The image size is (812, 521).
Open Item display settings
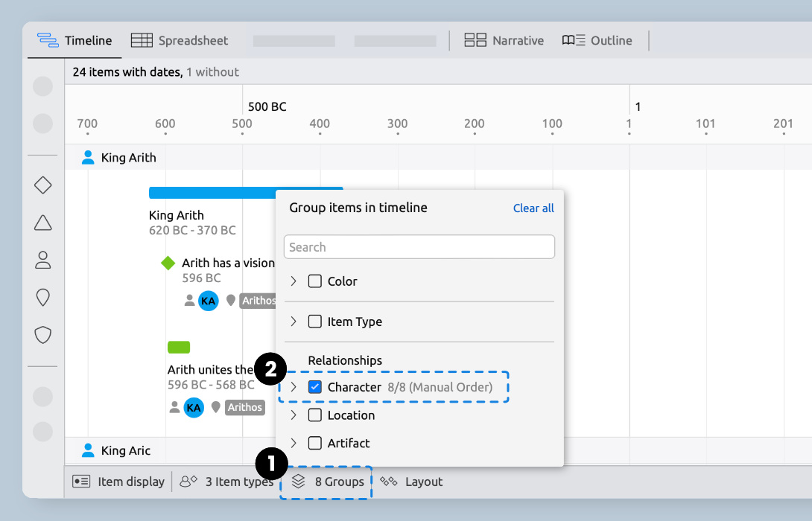point(118,482)
